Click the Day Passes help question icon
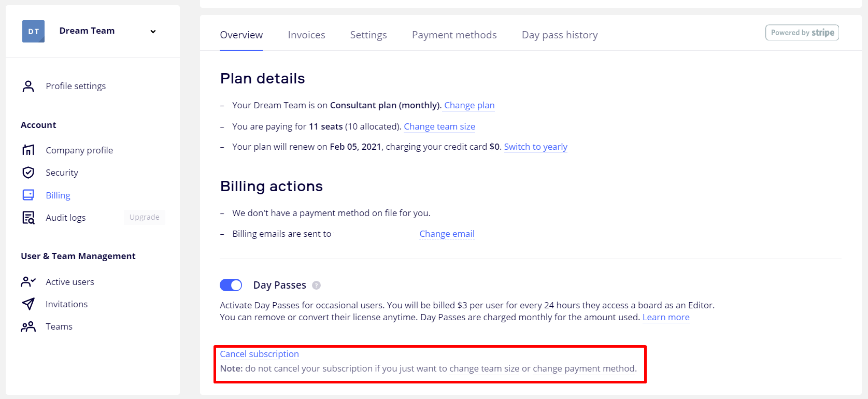The height and width of the screenshot is (399, 868). 317,285
